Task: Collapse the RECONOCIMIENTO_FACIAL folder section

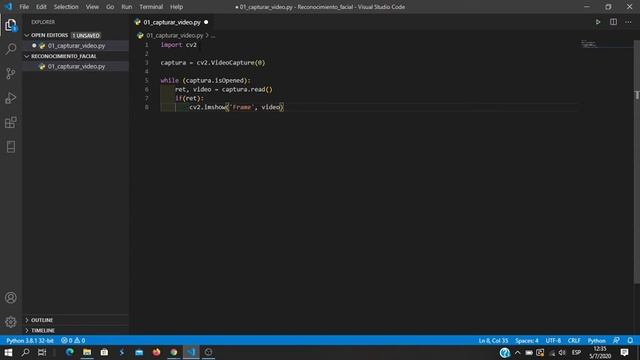Action: click(27, 56)
